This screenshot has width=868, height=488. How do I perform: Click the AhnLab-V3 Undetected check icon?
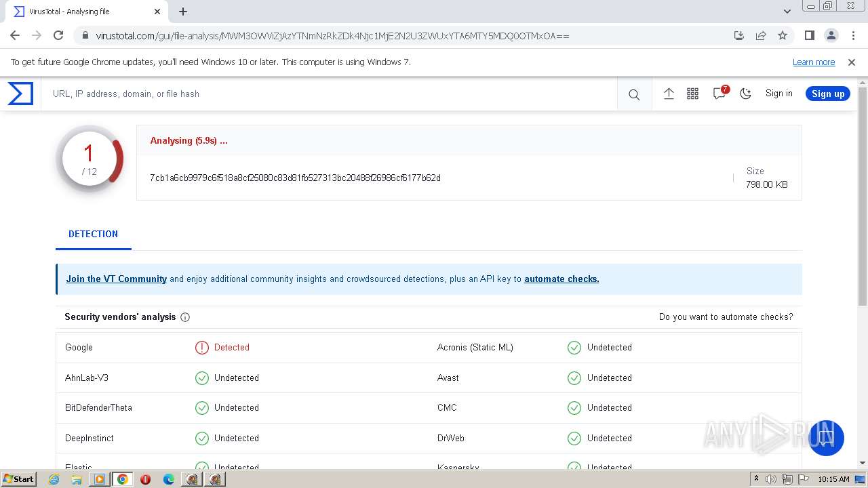click(x=202, y=378)
